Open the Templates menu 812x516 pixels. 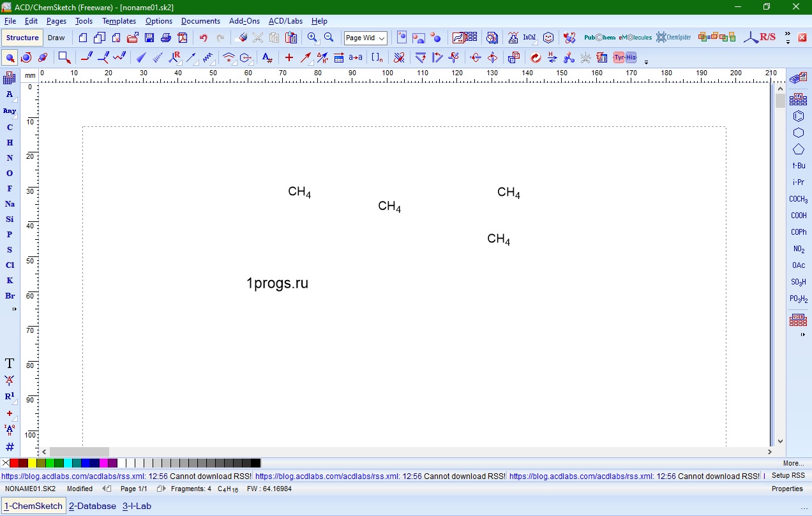pyautogui.click(x=119, y=21)
